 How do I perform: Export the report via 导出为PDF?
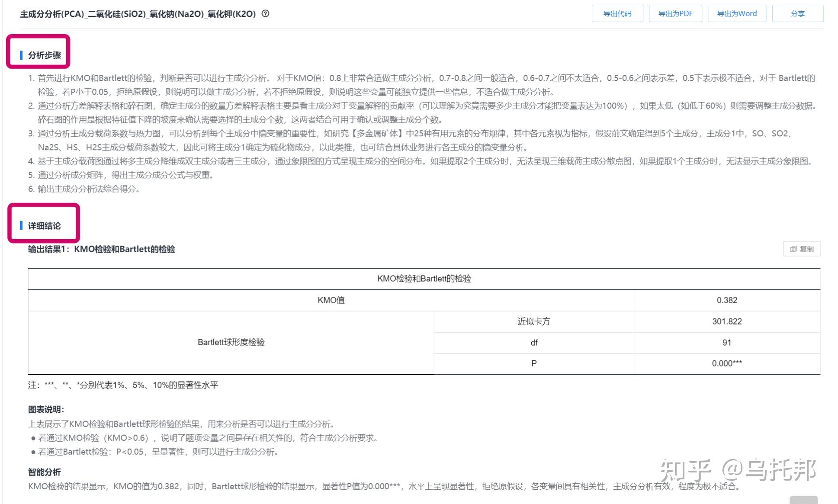point(675,13)
